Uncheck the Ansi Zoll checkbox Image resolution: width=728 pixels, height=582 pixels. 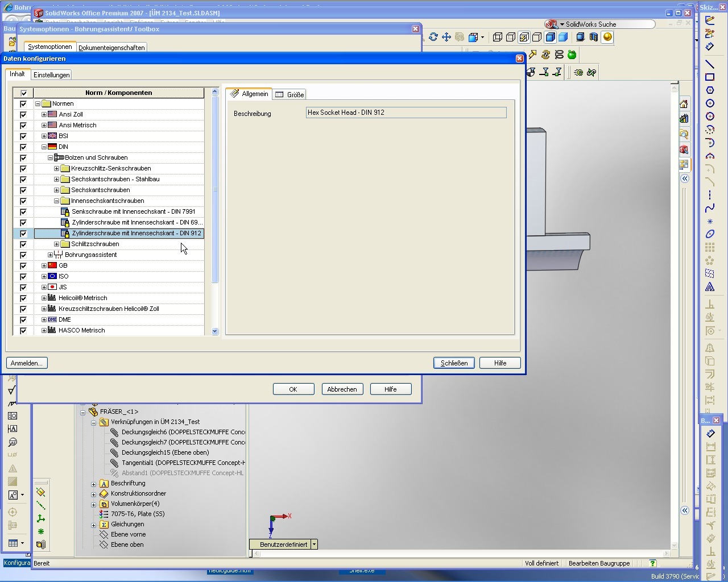[x=23, y=115]
